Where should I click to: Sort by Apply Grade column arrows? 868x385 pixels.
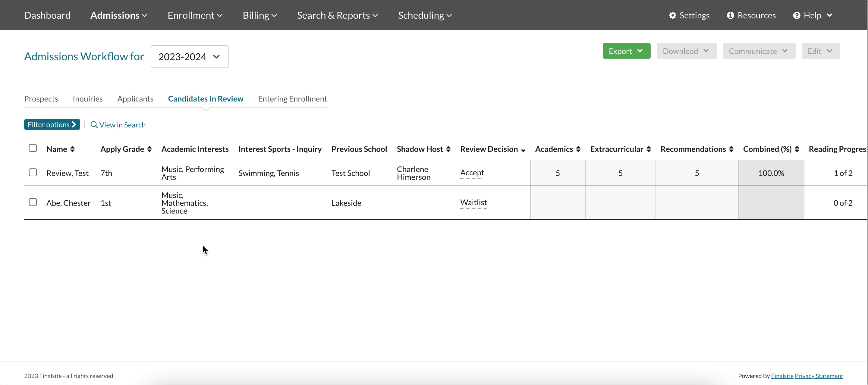[x=149, y=149]
